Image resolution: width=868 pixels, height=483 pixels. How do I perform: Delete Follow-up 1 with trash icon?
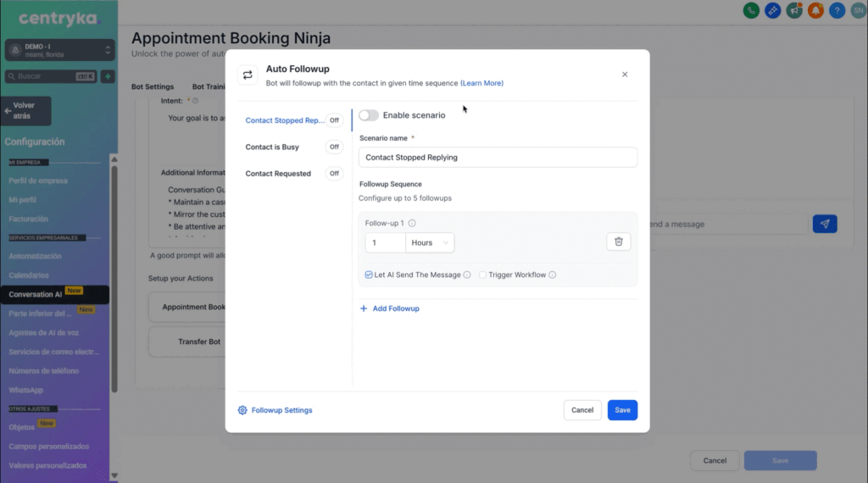[618, 241]
